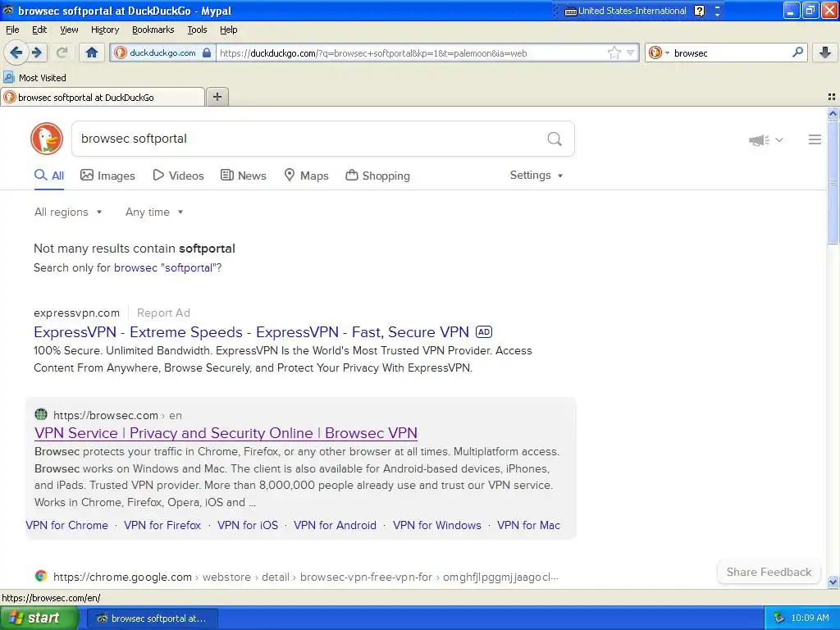Image resolution: width=840 pixels, height=630 pixels.
Task: Expand the Settings dropdown
Action: [536, 176]
